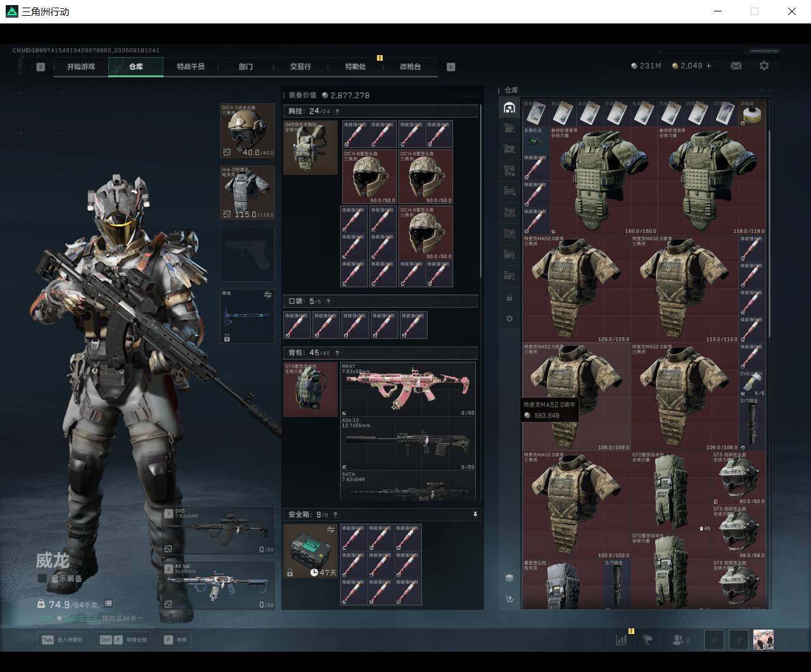Open the friends list icon
This screenshot has width=811, height=672.
pos(679,640)
